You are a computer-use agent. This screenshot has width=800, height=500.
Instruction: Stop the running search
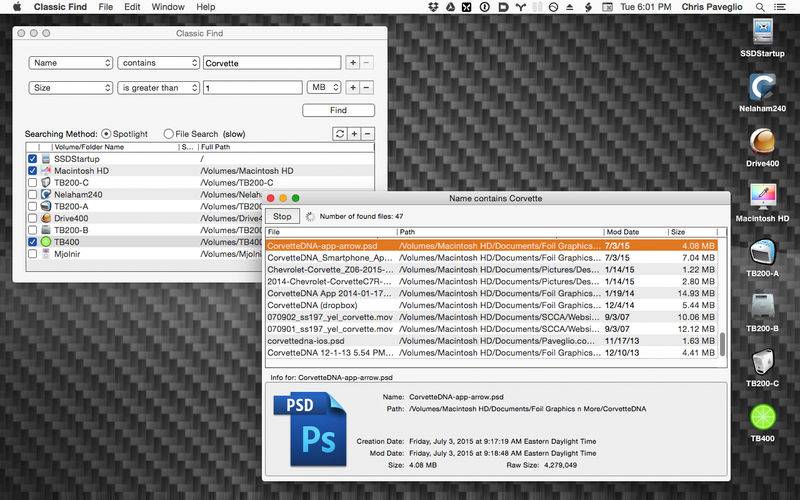coord(282,216)
